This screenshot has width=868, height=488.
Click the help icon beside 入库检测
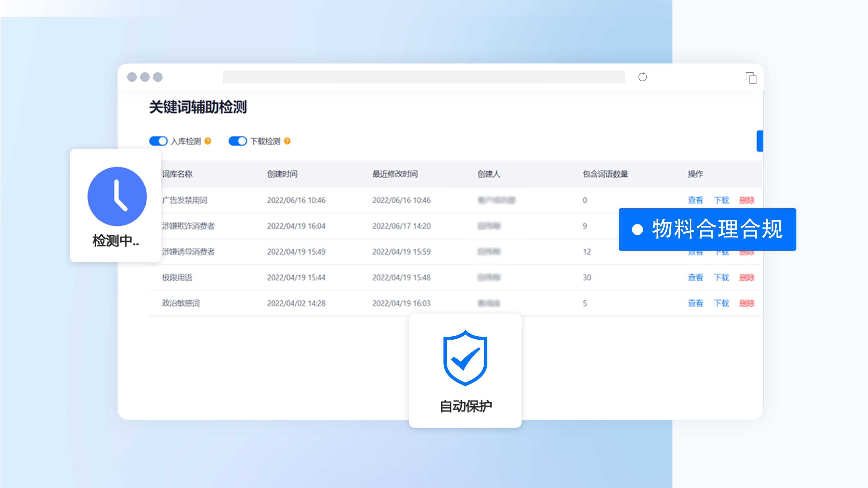tap(208, 141)
